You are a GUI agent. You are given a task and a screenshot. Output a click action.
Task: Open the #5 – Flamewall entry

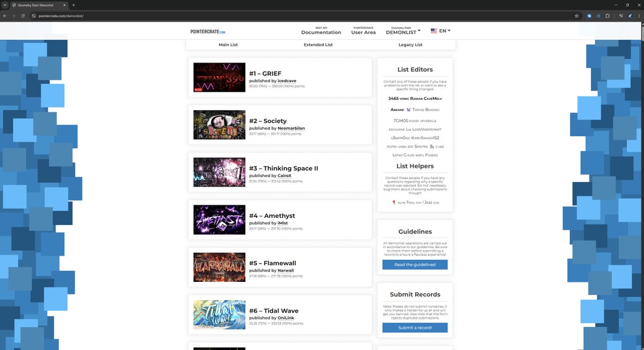[273, 263]
